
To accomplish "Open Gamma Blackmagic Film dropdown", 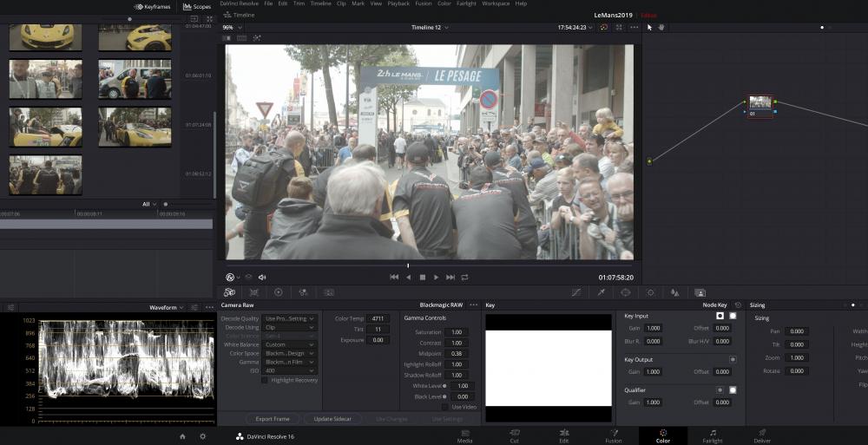I will point(289,362).
